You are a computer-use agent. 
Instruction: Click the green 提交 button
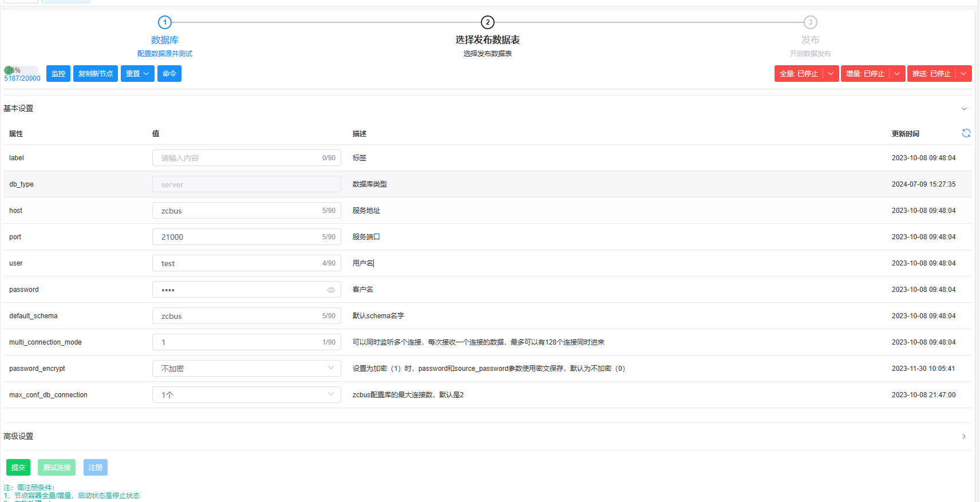coord(18,468)
